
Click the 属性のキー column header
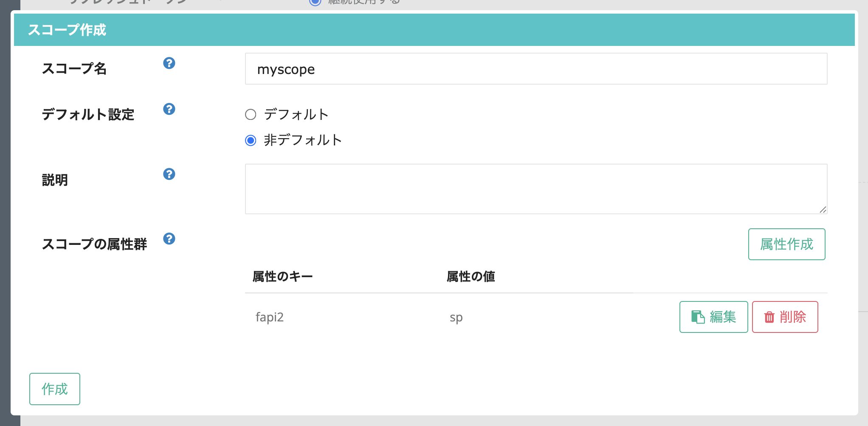(282, 277)
